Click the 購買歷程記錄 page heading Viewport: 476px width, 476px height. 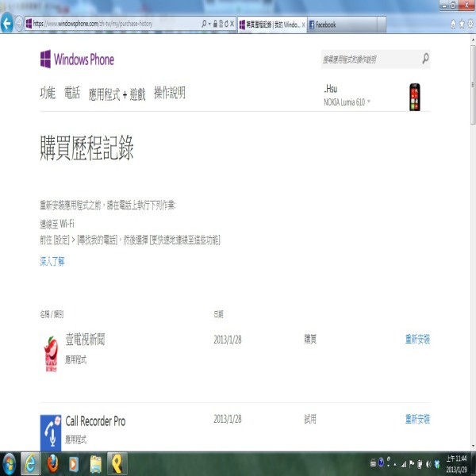click(86, 148)
